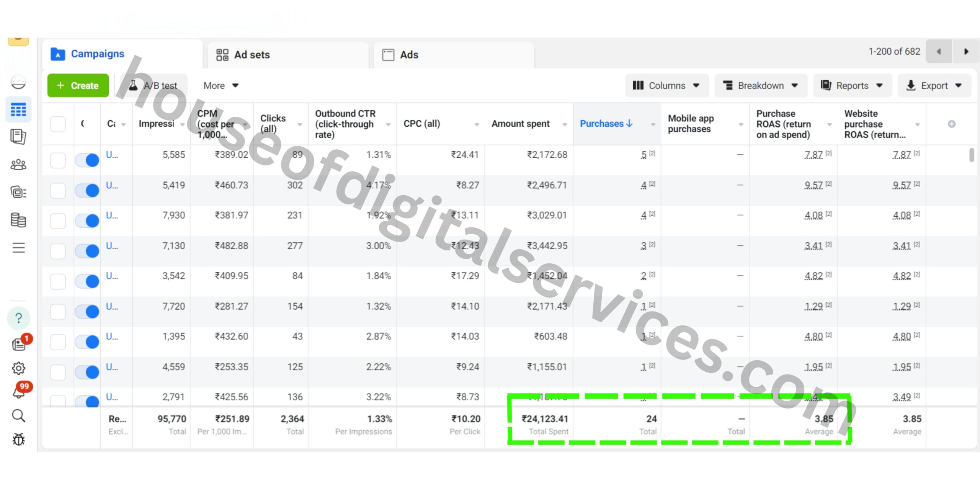
Task: Click the ₹389.02 CPM cell
Action: pyautogui.click(x=231, y=155)
